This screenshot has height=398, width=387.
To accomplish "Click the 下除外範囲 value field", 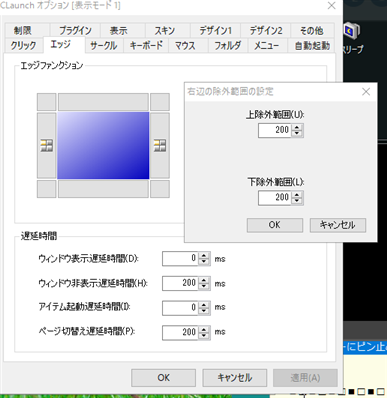I will [275, 198].
